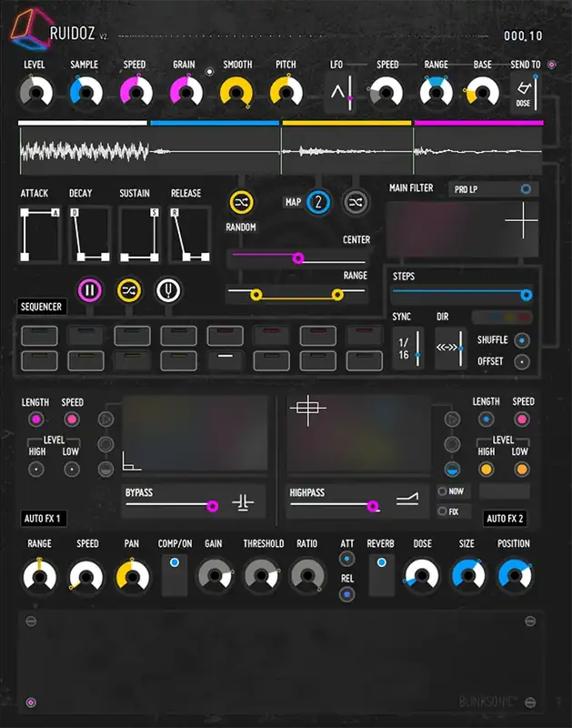
Task: Click the yellow Pan knob
Action: [x=132, y=576]
